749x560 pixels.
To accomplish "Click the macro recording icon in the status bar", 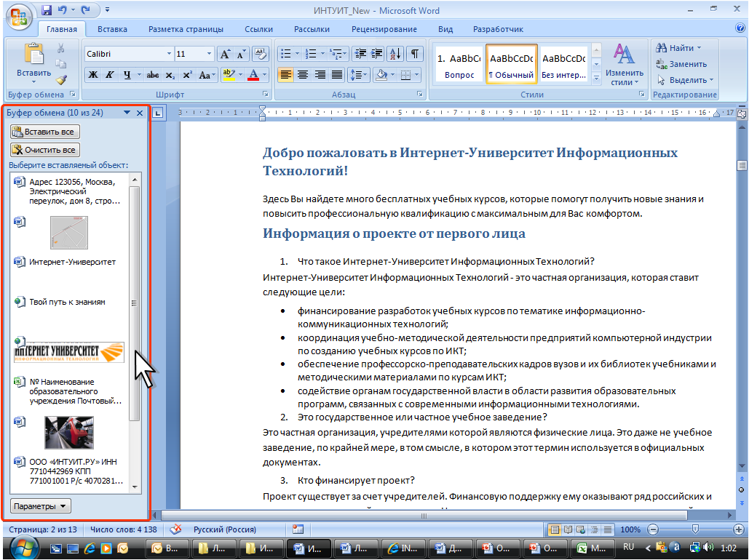I will [298, 529].
